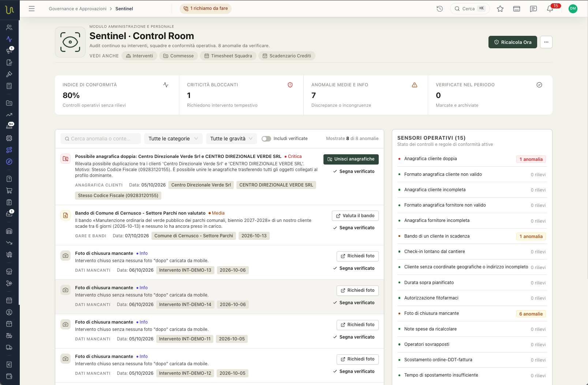Open the compass icon in sidebar
Viewport: 588px width, 385px height.
click(10, 162)
